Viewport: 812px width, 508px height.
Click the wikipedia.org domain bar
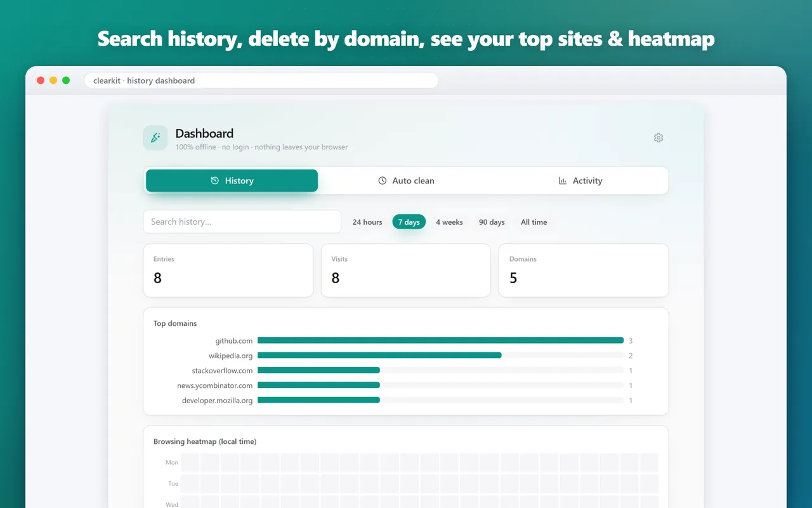[379, 356]
